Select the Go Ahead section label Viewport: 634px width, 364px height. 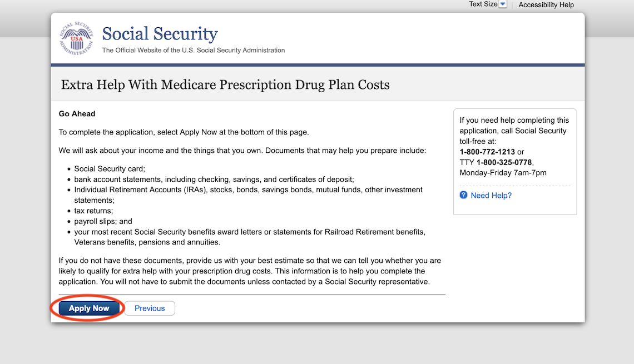(x=77, y=113)
